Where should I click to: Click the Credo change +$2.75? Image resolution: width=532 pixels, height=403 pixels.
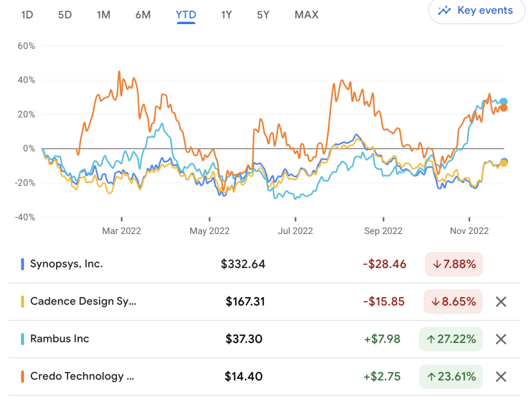[382, 376]
